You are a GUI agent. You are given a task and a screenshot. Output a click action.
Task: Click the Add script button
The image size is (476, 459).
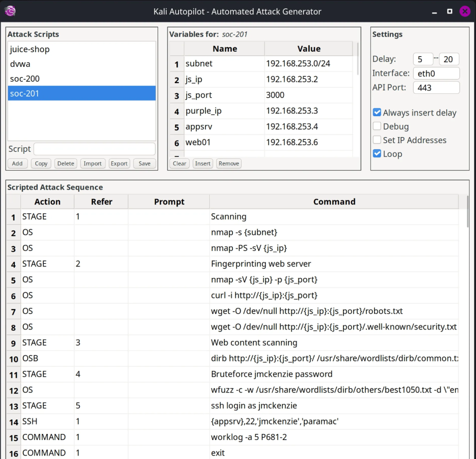point(17,164)
